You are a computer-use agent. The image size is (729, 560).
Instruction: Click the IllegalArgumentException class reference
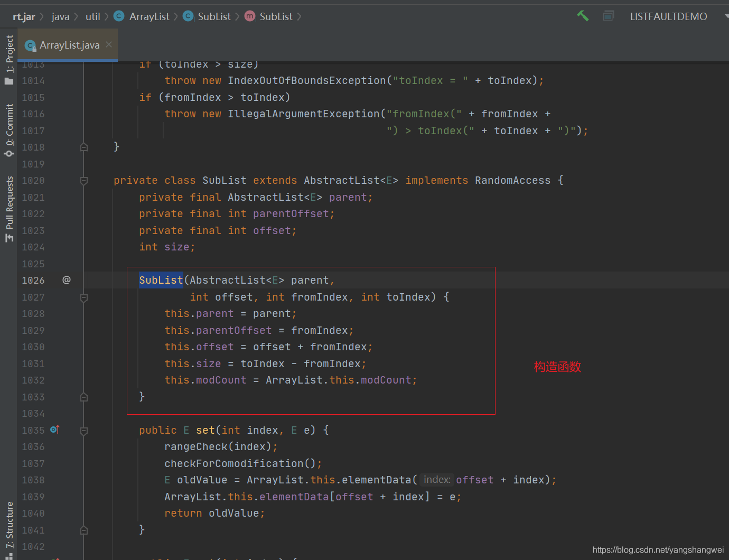(x=304, y=114)
